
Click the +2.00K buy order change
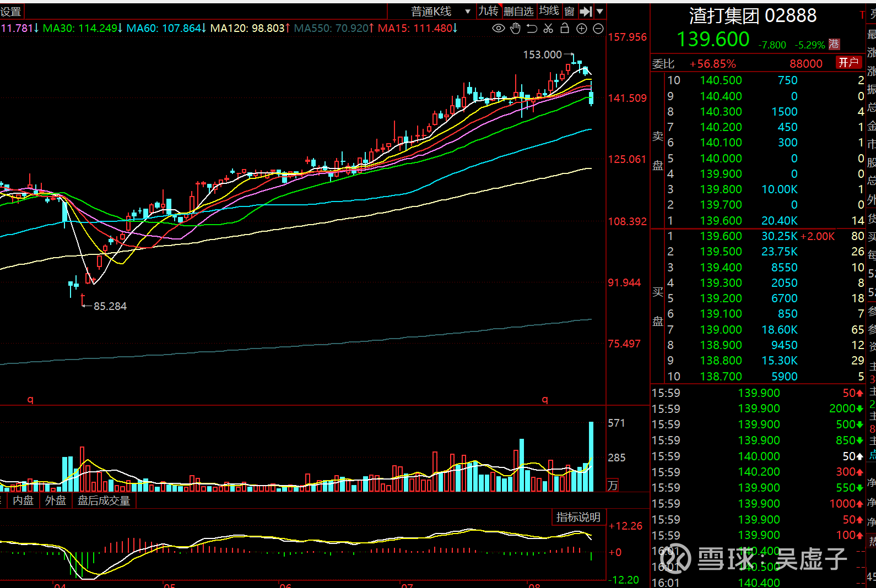(818, 236)
